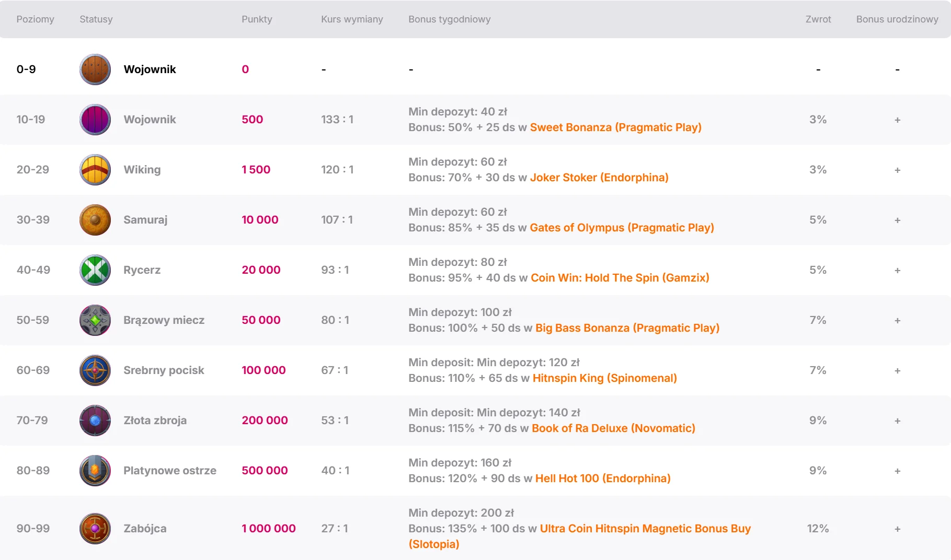Open the Joker Stoker (Endorphina) link
Viewport: 951px width, 560px height.
[x=599, y=178]
